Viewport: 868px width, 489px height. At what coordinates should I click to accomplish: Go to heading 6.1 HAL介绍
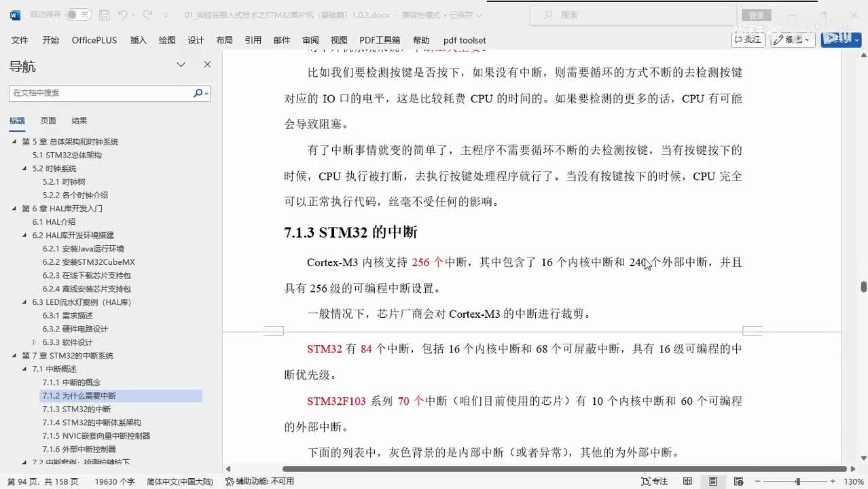point(54,222)
